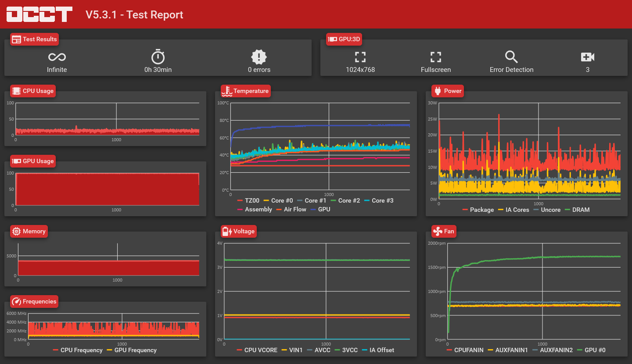The image size is (632, 364).
Task: Click the stopwatch icon above 0h 30min
Action: [x=158, y=57]
